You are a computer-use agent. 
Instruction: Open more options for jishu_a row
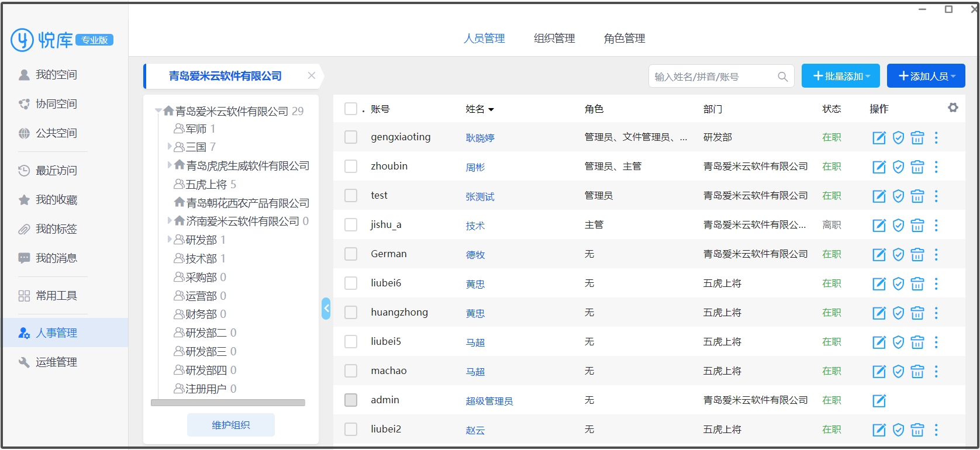click(936, 226)
